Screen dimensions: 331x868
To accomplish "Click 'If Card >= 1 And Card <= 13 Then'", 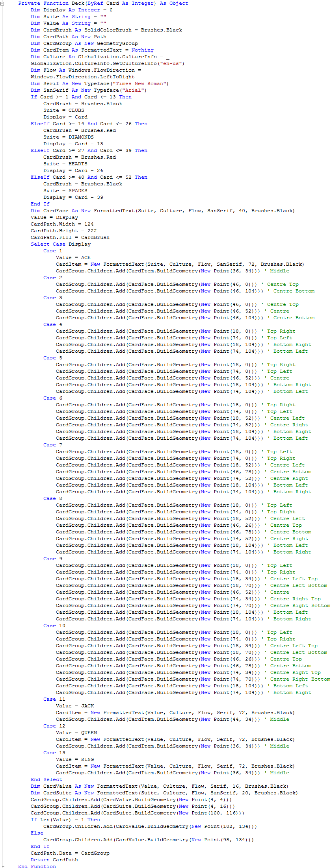I will click(x=81, y=97).
